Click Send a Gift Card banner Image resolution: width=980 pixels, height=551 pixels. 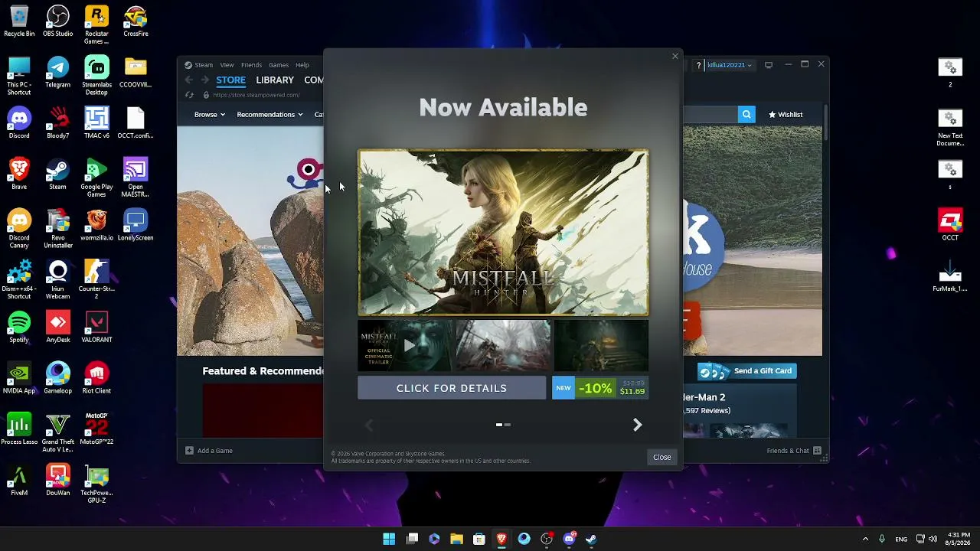pos(747,371)
